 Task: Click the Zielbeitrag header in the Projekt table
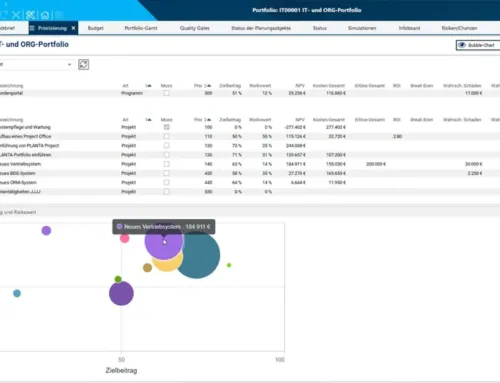click(230, 120)
